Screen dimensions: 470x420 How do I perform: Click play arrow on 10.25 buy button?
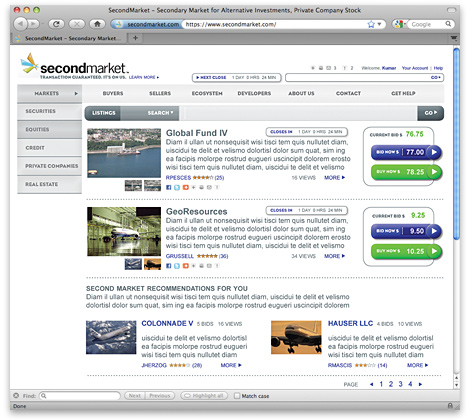(x=434, y=251)
